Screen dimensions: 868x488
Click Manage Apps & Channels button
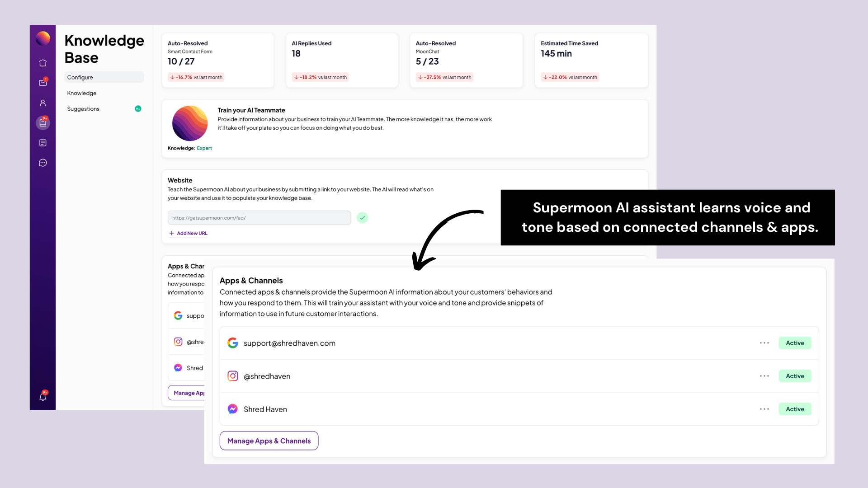tap(268, 441)
